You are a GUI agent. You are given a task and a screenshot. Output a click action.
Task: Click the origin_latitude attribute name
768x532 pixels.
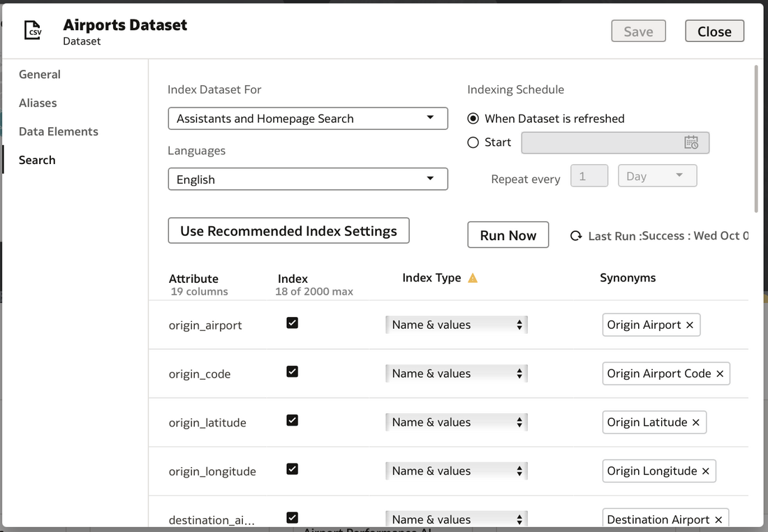point(207,423)
